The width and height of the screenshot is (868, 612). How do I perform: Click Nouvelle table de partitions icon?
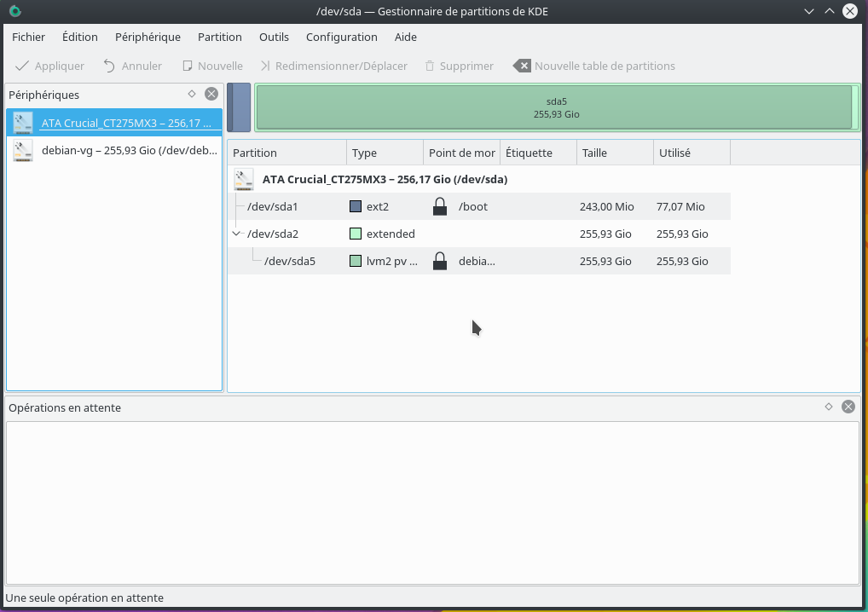pyautogui.click(x=522, y=66)
